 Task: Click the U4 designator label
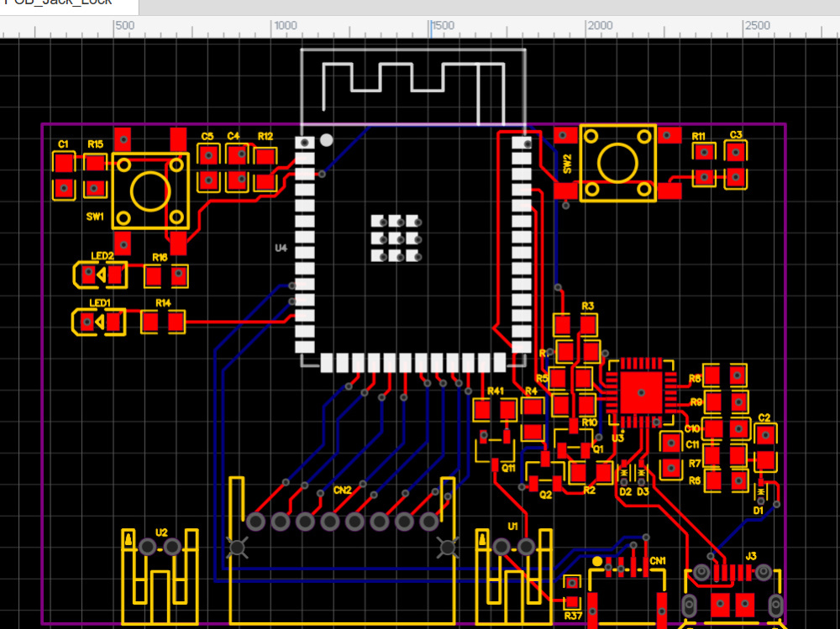(x=281, y=248)
